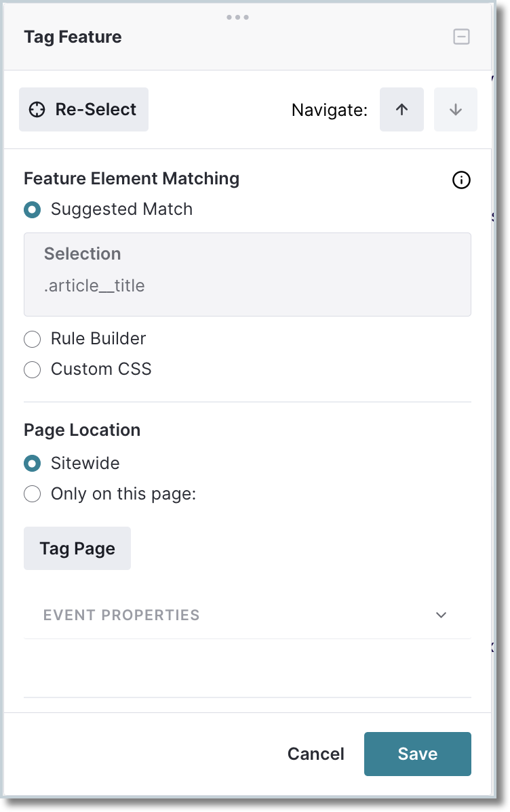Save the tagged feature
The width and height of the screenshot is (510, 812).
pos(417,754)
